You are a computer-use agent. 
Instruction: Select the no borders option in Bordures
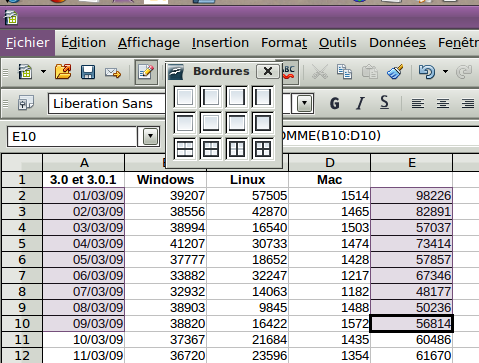184,97
